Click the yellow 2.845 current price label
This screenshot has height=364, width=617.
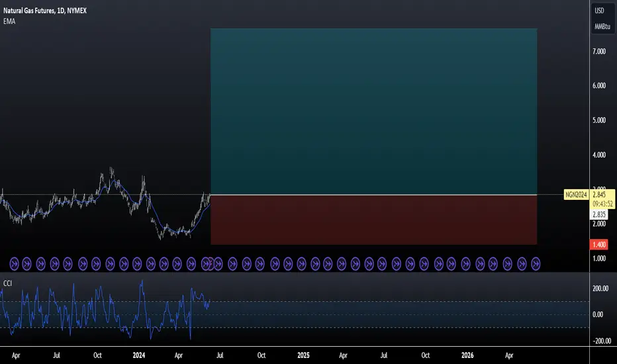click(599, 195)
